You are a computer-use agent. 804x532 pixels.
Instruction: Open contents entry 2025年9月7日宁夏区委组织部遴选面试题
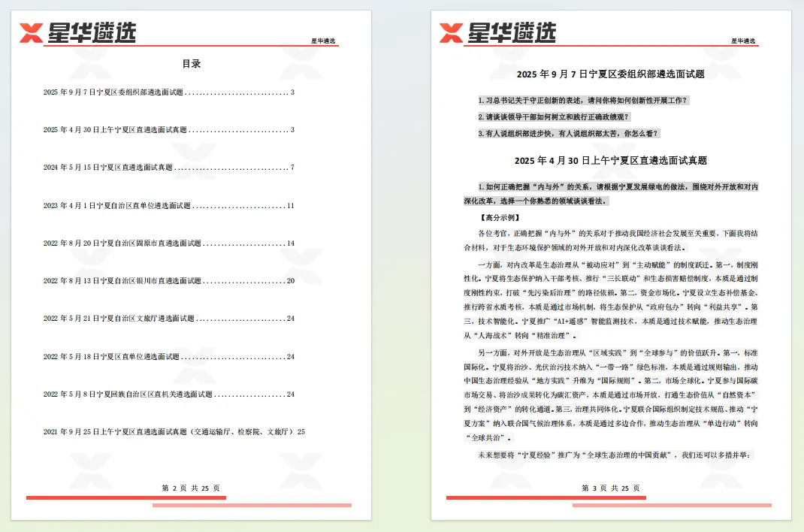coord(169,92)
